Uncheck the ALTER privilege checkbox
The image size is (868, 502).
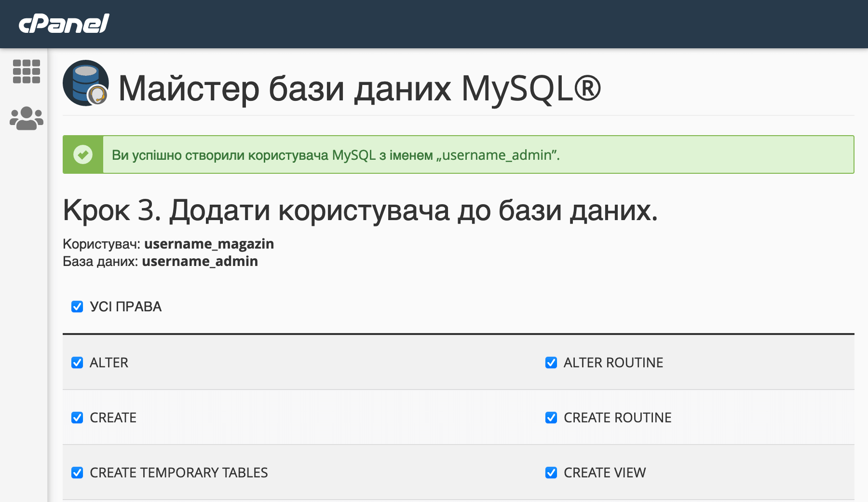77,363
